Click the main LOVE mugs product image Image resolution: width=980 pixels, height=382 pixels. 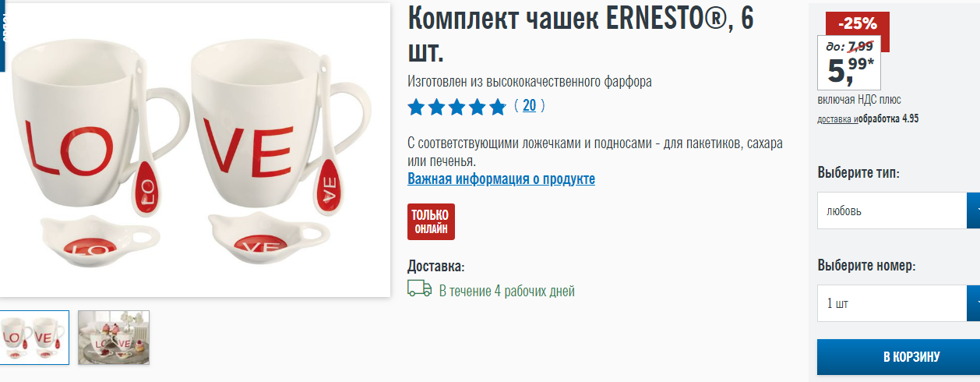(195, 150)
